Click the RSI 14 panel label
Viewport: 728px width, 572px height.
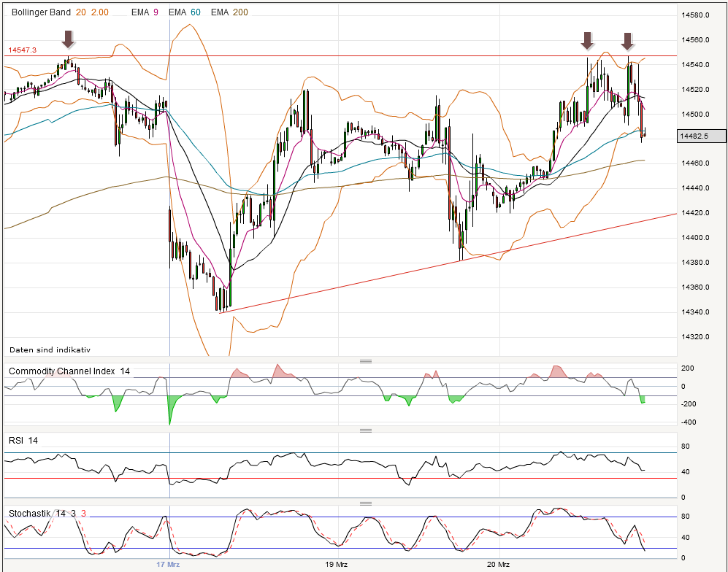pos(23,440)
